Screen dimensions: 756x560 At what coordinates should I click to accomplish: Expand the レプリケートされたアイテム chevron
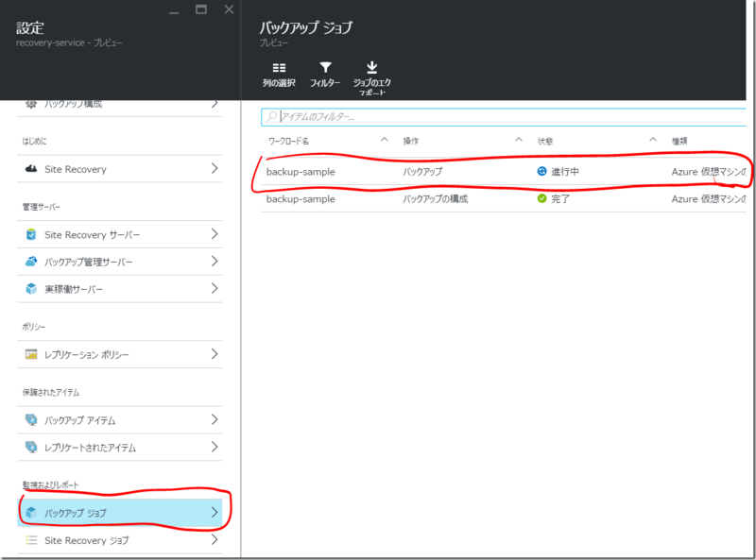pyautogui.click(x=215, y=447)
